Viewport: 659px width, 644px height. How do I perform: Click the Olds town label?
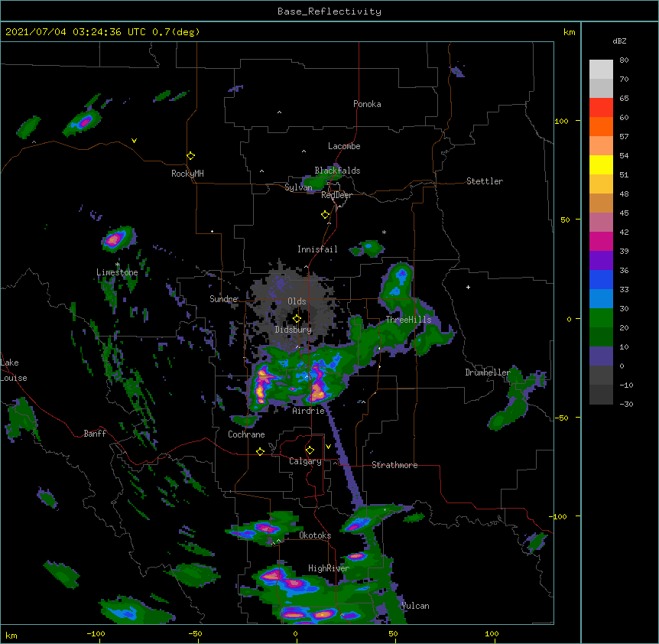(297, 301)
